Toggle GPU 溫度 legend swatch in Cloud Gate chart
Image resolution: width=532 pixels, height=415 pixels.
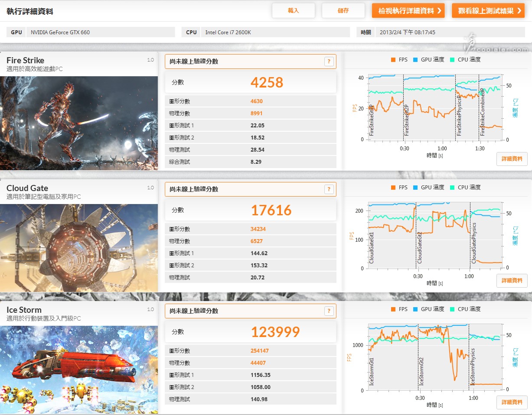[x=415, y=188]
